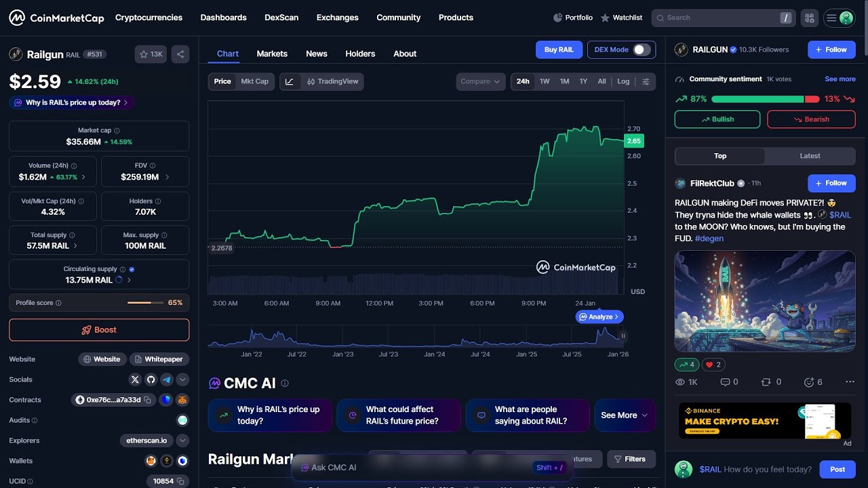The width and height of the screenshot is (868, 488).
Task: Click the historical range navigator under chart
Action: (415, 335)
